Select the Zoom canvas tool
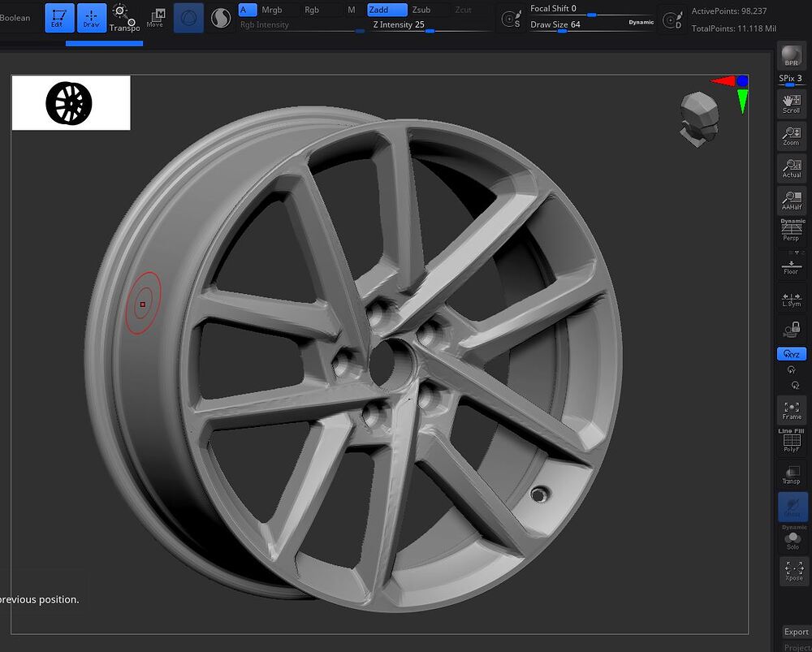This screenshot has height=652, width=812. pos(791,136)
